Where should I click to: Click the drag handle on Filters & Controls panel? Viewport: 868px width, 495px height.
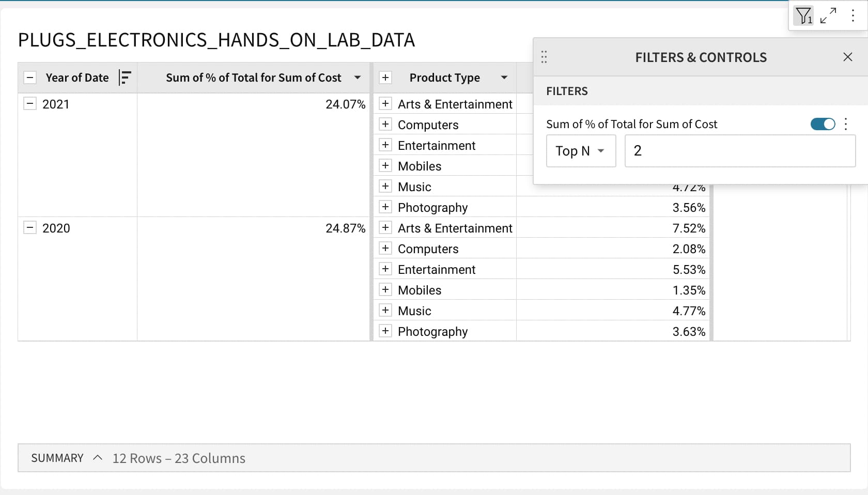[544, 57]
